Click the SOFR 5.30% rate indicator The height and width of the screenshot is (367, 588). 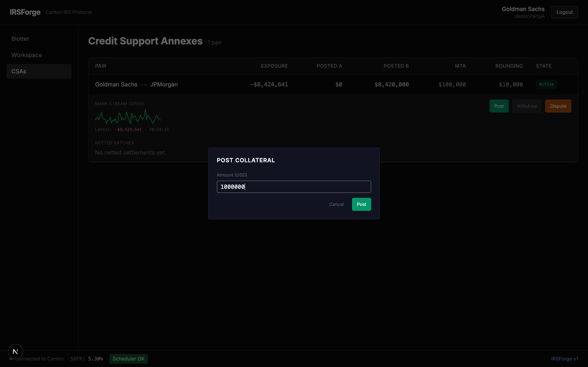[87, 359]
